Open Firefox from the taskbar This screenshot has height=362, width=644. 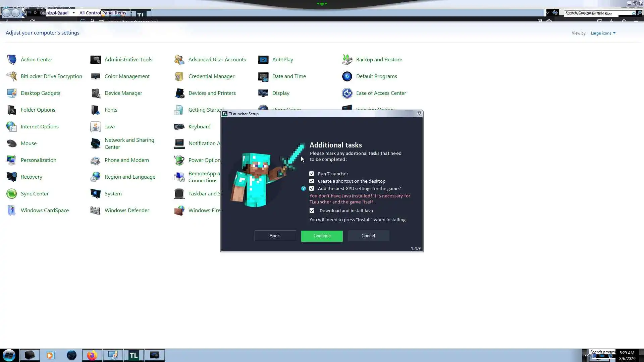[x=92, y=355]
